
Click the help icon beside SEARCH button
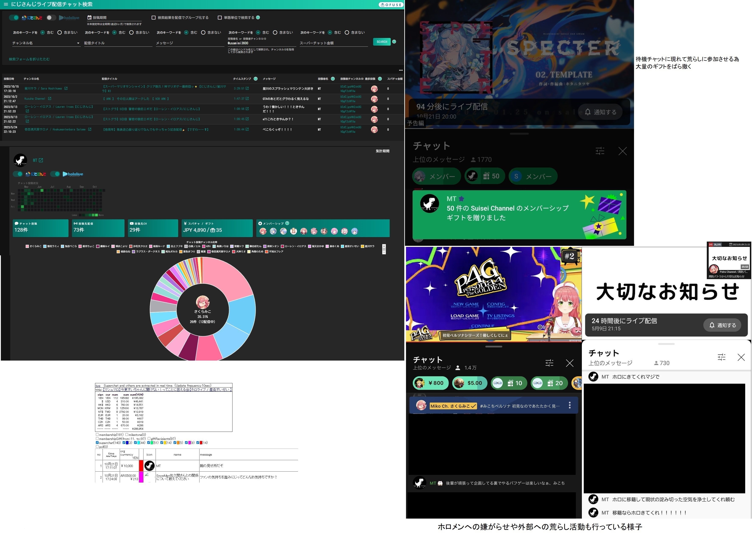(x=394, y=42)
